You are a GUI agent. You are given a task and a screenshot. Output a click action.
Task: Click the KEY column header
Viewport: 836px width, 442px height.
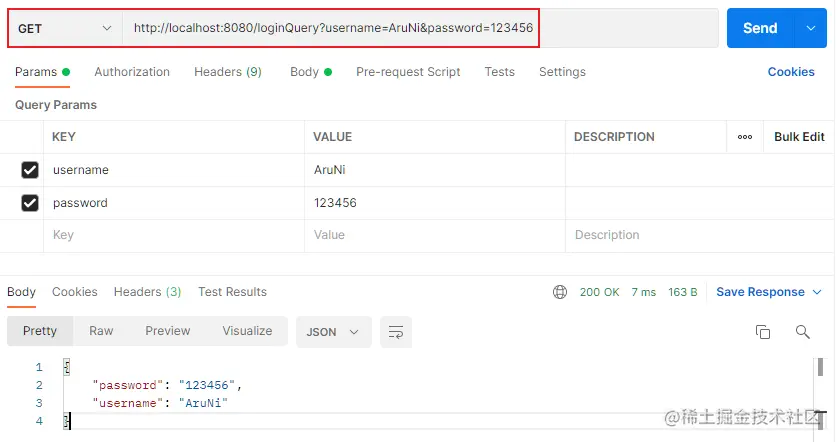coord(63,137)
